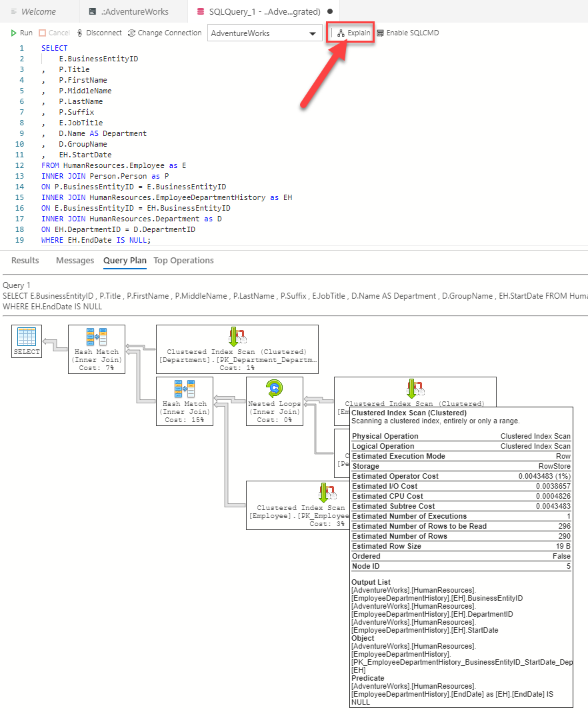The height and width of the screenshot is (714, 588).
Task: Select Department Clustered Index Scan node
Action: pyautogui.click(x=237, y=337)
